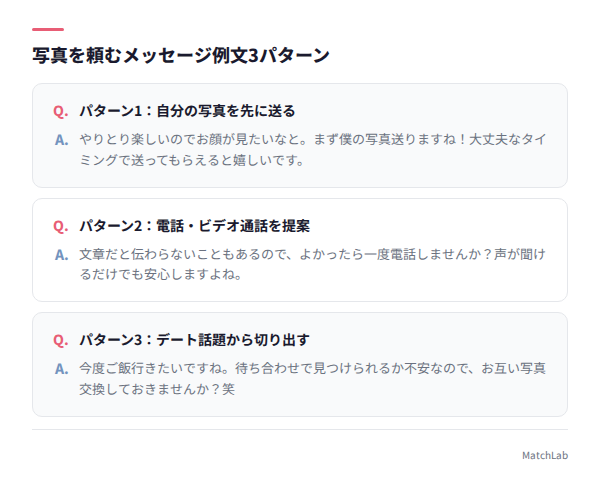The image size is (600, 492).
Task: Click text ミングで送ってもらえると嬉しいです
Action: coord(192,160)
